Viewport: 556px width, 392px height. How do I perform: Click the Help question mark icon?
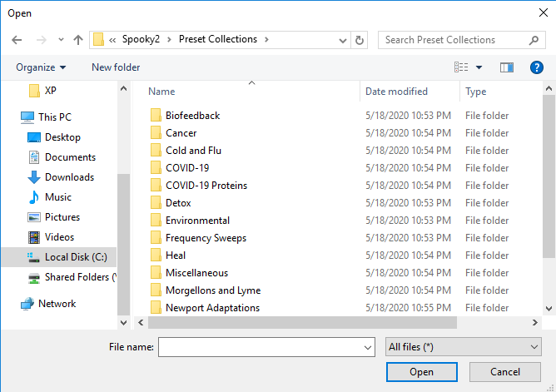coord(537,67)
